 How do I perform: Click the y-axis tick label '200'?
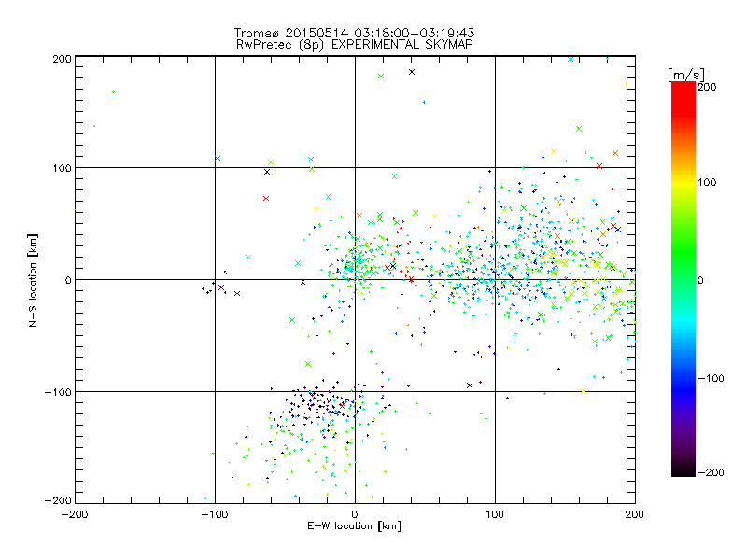coord(62,59)
